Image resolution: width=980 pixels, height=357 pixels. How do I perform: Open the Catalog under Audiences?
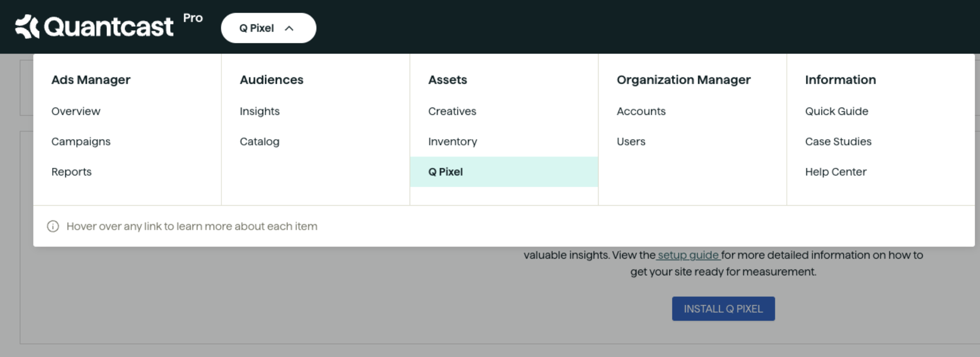tap(260, 142)
